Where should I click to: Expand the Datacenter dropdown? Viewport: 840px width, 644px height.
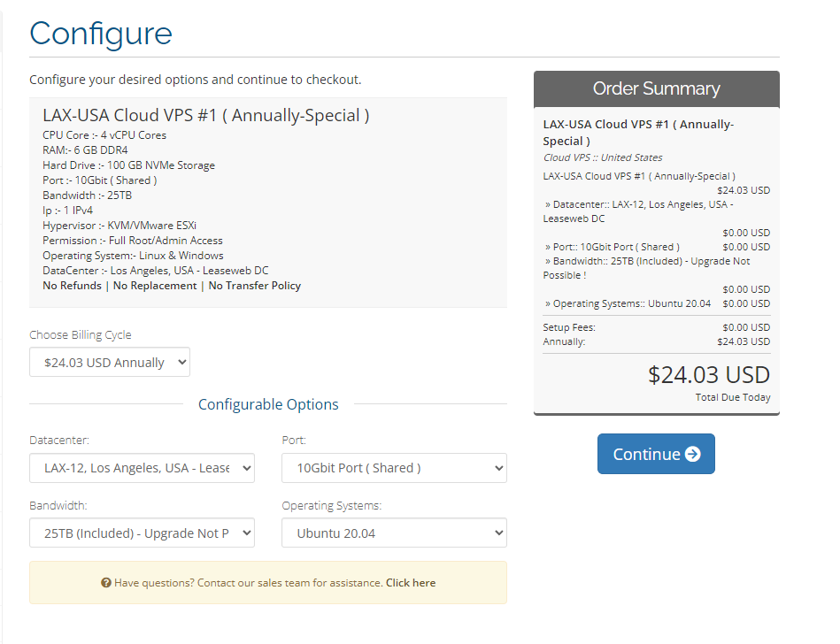click(142, 468)
